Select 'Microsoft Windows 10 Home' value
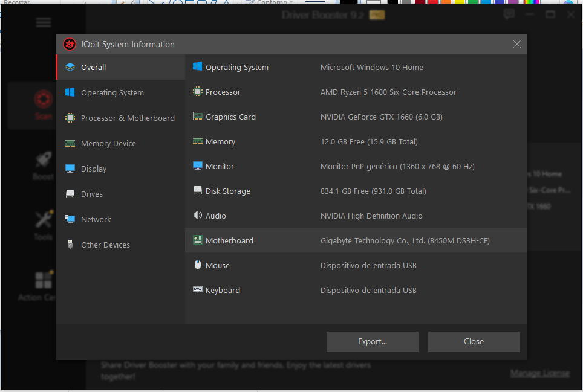The image size is (583, 392). click(x=372, y=67)
